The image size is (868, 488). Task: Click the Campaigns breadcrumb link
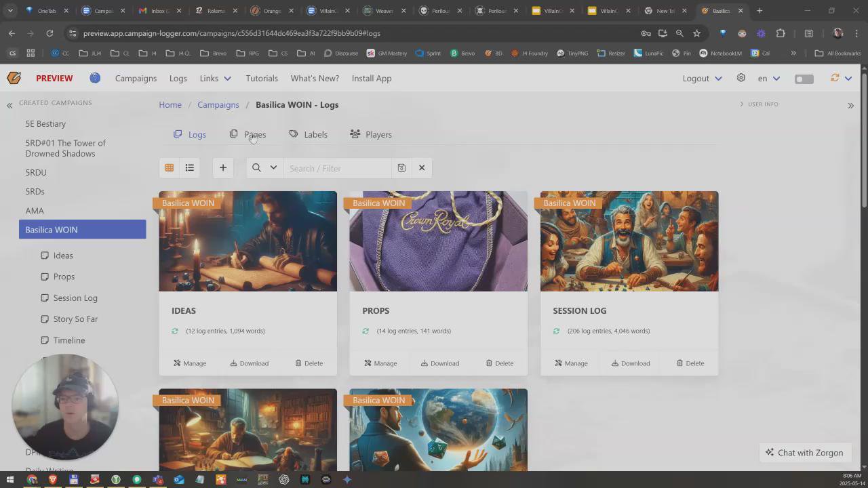coord(218,105)
